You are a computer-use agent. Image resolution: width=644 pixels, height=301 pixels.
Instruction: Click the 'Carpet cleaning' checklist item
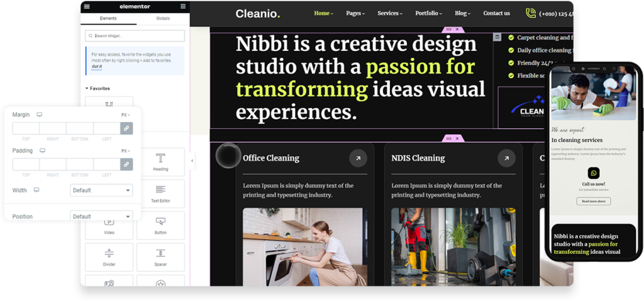pyautogui.click(x=540, y=37)
